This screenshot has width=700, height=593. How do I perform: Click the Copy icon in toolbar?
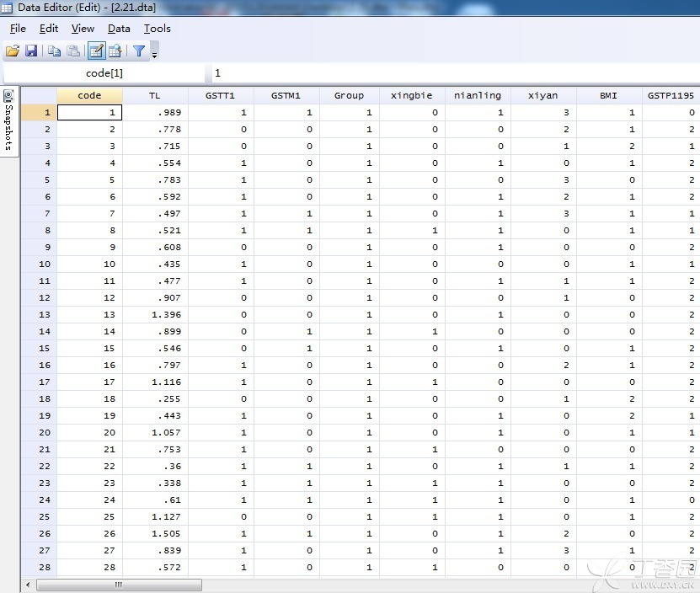[55, 51]
